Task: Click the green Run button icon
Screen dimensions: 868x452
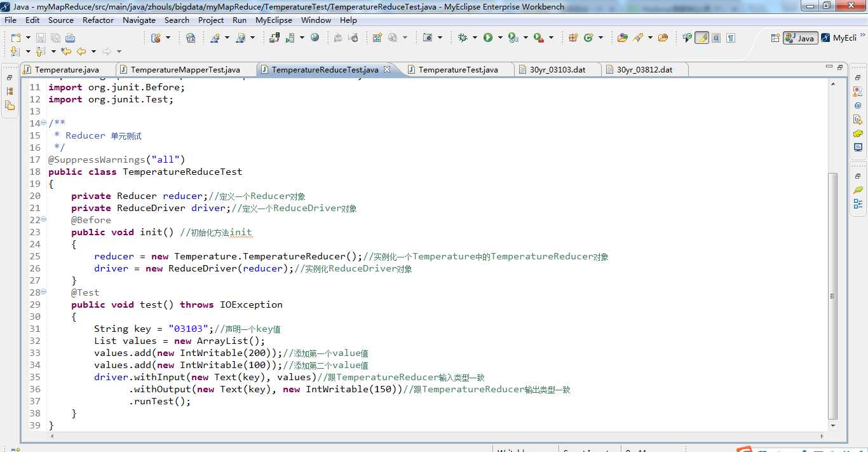Action: coord(488,38)
